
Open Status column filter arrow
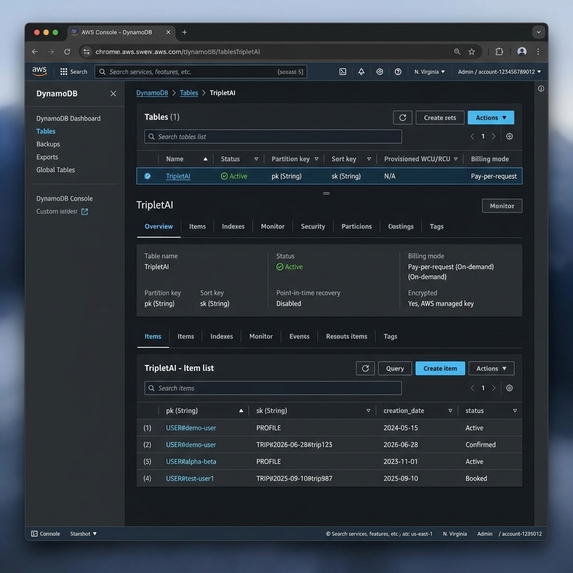tap(256, 159)
